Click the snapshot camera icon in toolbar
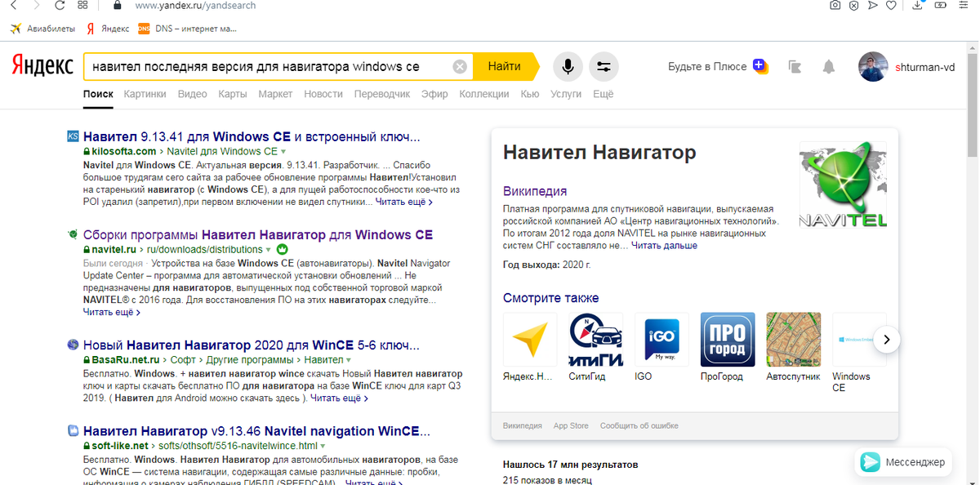 point(835,5)
